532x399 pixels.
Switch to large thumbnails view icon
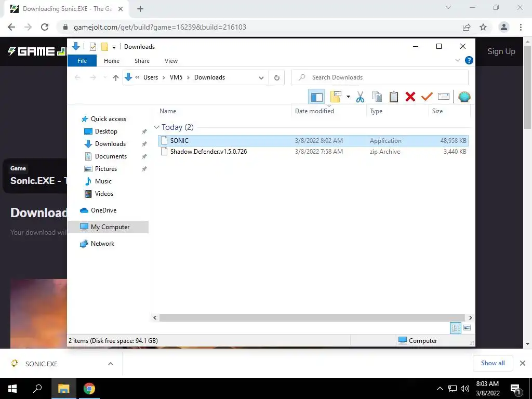467,328
